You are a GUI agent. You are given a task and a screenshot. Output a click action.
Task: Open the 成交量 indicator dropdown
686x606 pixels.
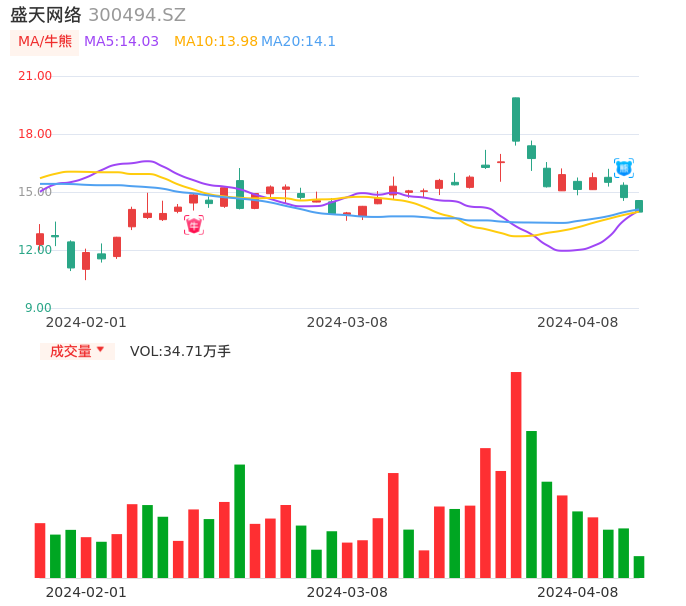71,351
